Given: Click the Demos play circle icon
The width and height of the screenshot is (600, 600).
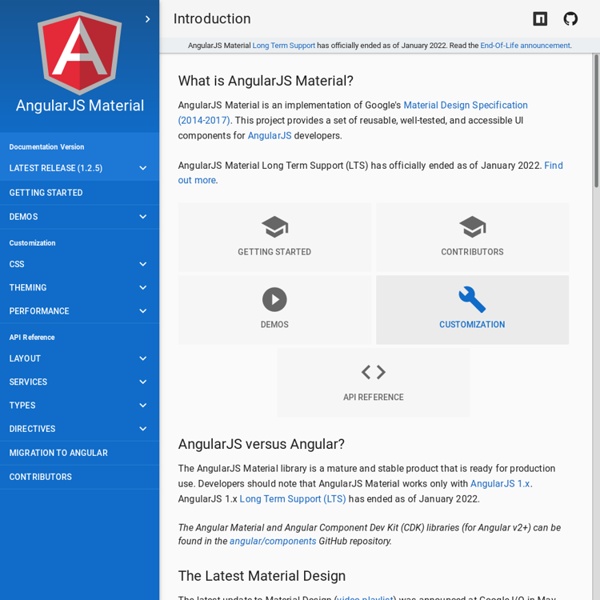Looking at the screenshot, I should point(274,299).
